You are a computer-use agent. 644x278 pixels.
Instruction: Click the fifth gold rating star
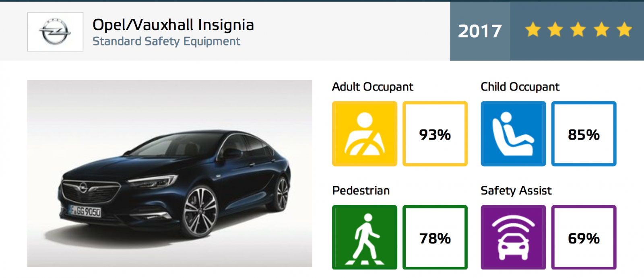coord(625,30)
